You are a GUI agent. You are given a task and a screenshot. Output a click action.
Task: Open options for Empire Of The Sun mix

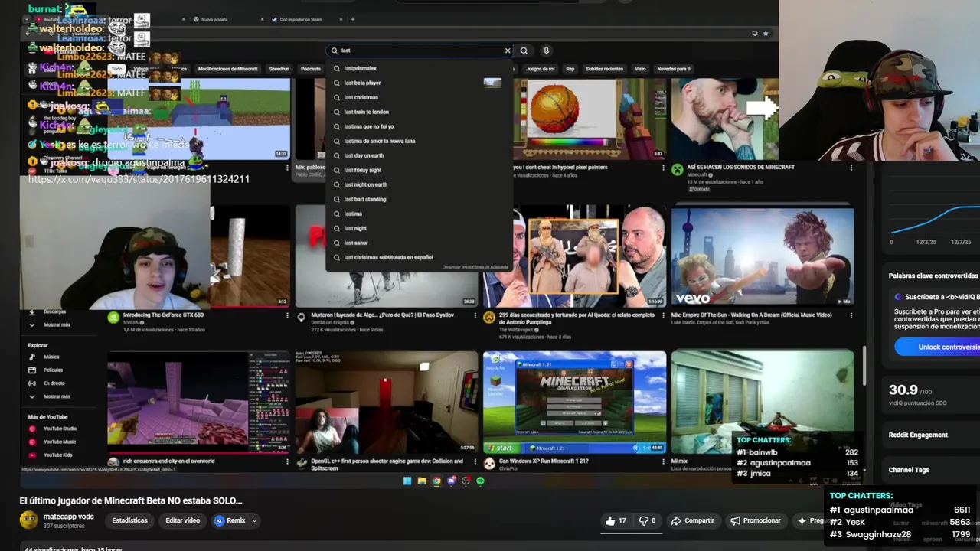[851, 315]
